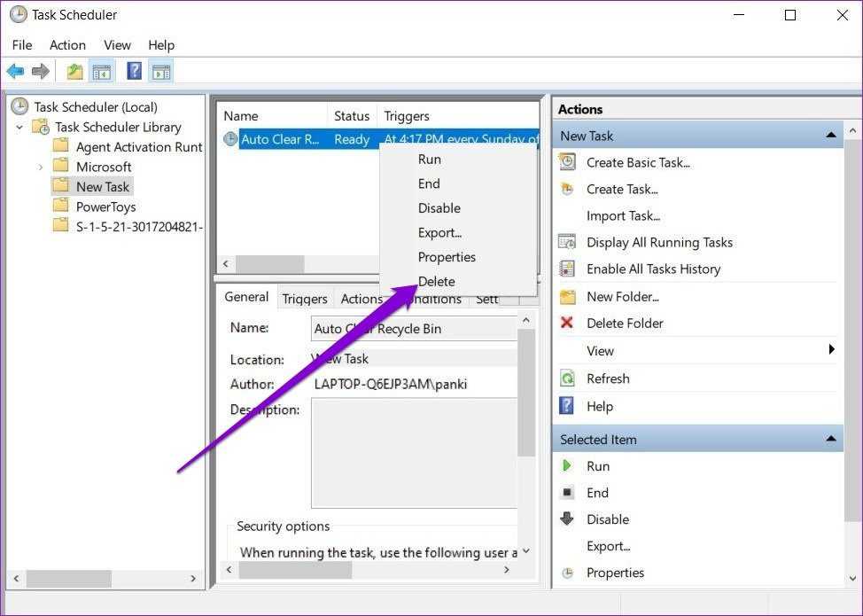Click the Disable down-arrow icon in Actions

pos(567,519)
